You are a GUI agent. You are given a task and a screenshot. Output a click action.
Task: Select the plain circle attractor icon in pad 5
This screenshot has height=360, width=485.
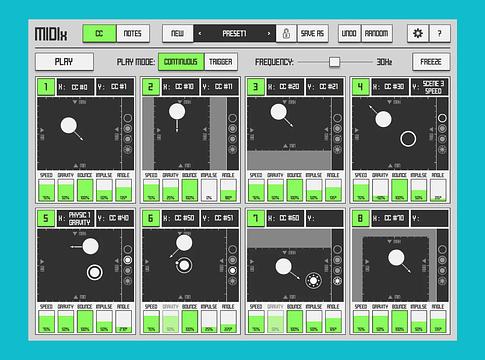click(x=128, y=249)
